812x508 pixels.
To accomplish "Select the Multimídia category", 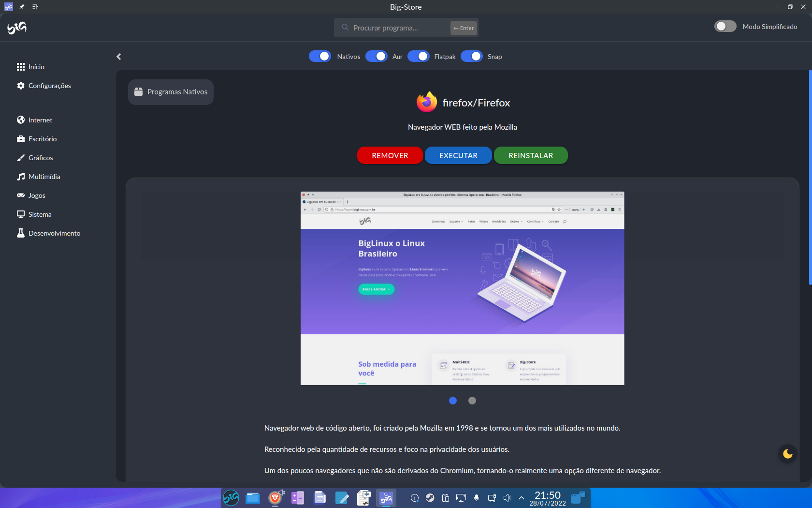I will 38,177.
